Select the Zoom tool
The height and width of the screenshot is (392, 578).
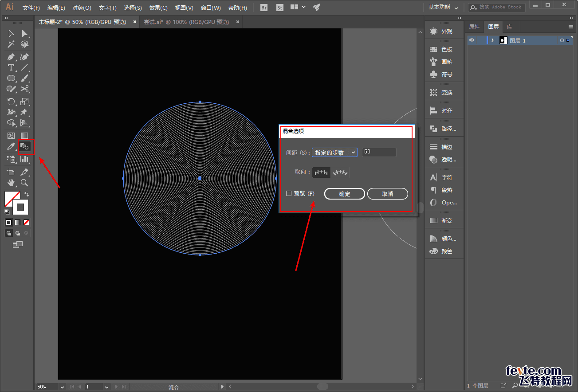(x=25, y=182)
